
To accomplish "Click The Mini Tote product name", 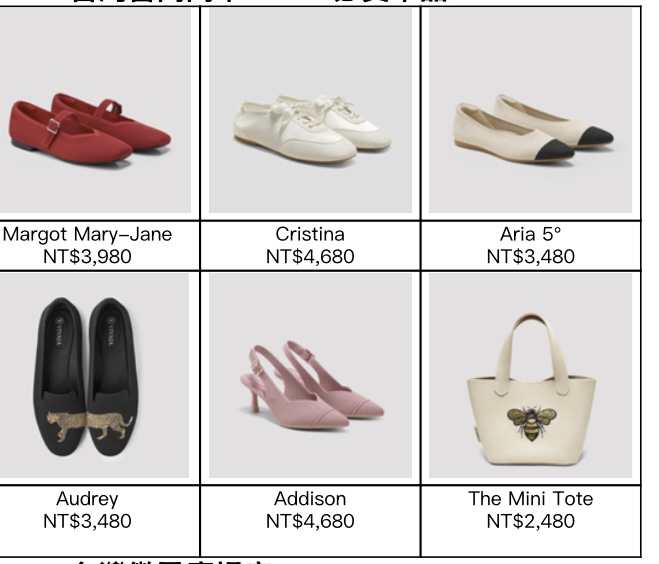I will click(530, 499).
